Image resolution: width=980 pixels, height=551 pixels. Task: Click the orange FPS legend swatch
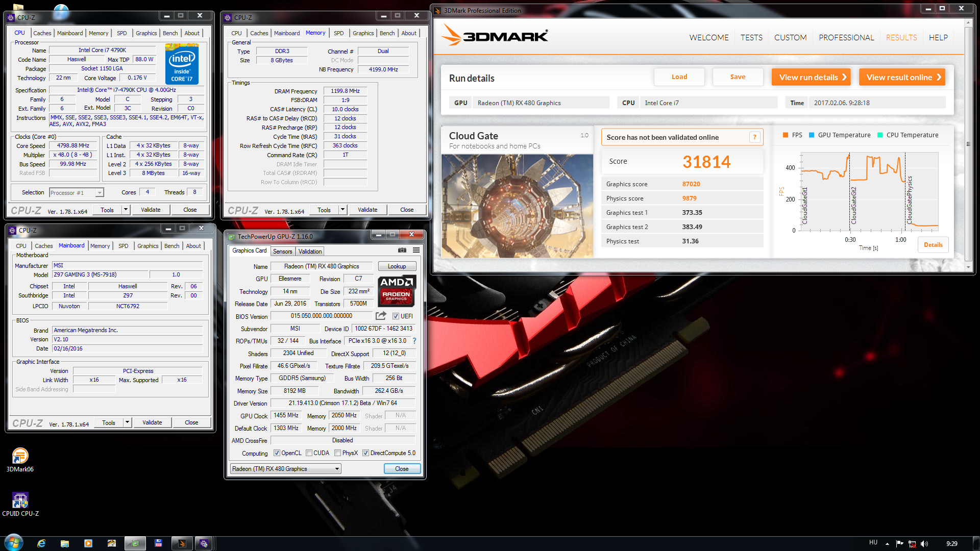(x=786, y=135)
